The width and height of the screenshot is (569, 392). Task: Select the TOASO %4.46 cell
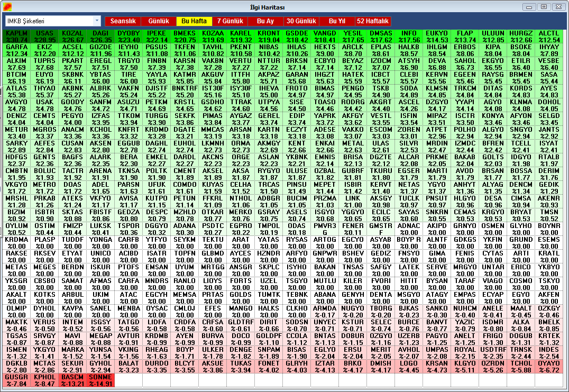click(x=325, y=105)
